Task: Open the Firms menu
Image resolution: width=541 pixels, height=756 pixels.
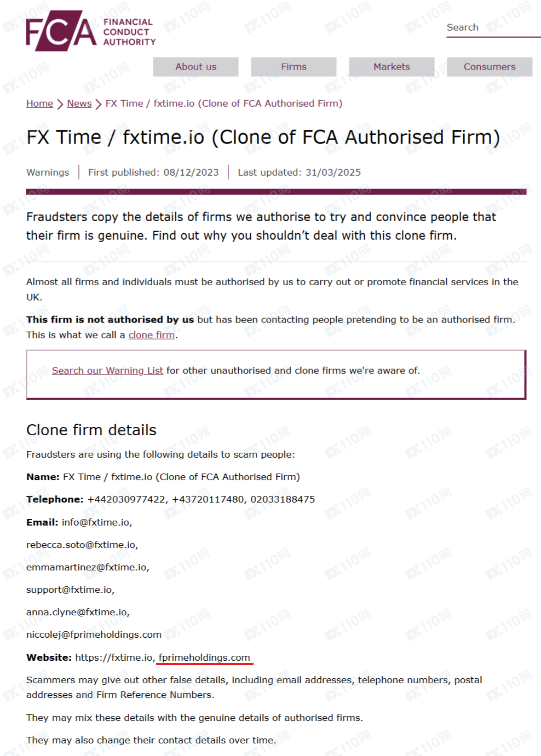Action: (x=293, y=67)
